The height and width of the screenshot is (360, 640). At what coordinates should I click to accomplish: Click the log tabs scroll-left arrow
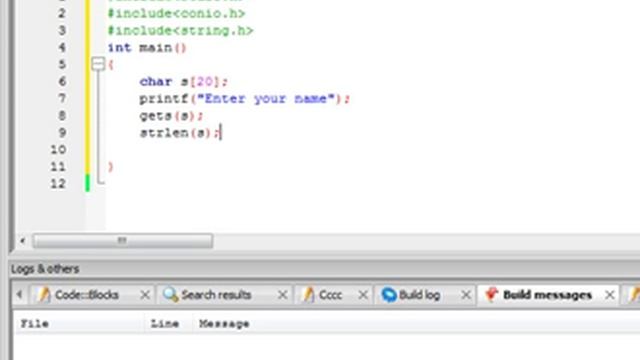tap(19, 294)
